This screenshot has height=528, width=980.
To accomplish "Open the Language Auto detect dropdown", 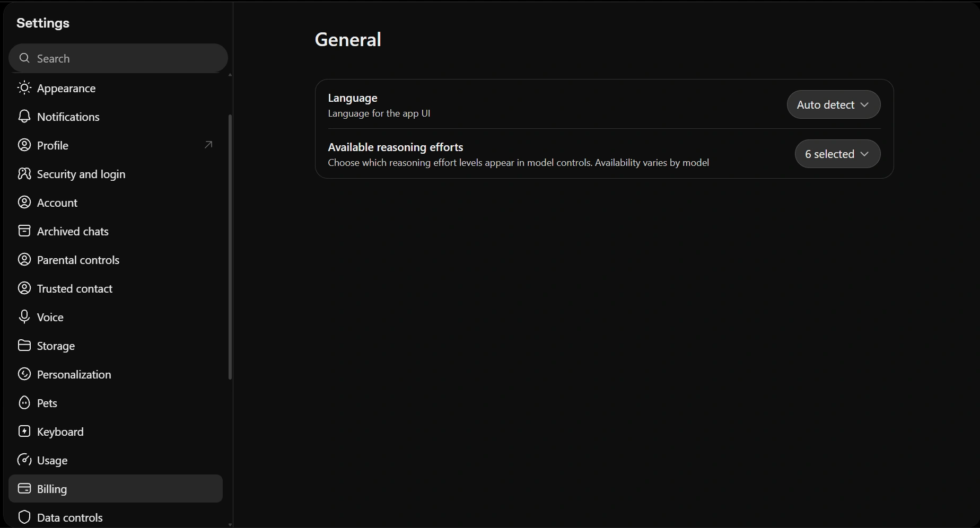I will [834, 104].
